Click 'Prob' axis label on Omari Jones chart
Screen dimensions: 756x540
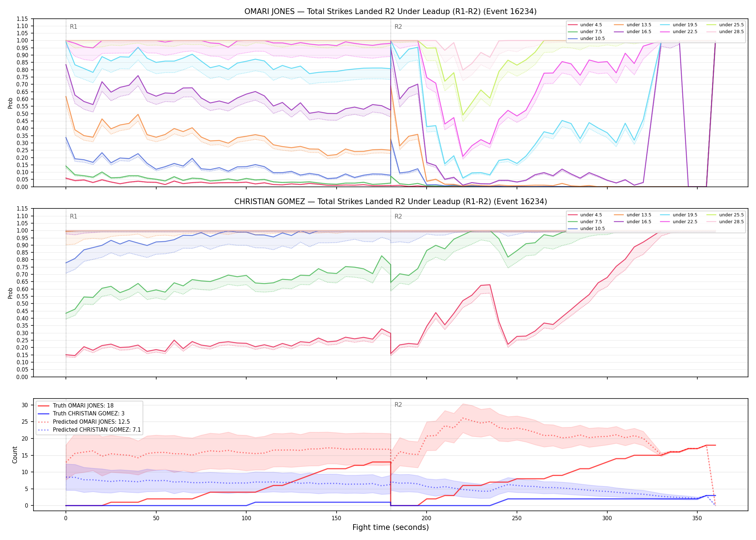[10, 103]
